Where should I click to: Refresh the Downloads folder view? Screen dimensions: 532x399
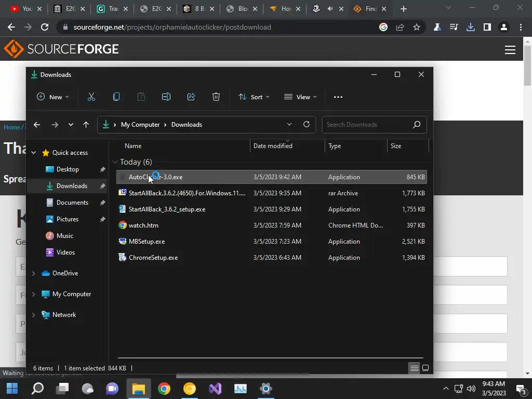point(307,125)
